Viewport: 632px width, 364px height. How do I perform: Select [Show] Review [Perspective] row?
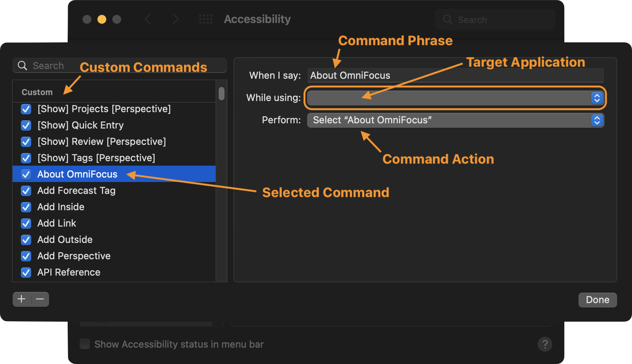pyautogui.click(x=114, y=142)
